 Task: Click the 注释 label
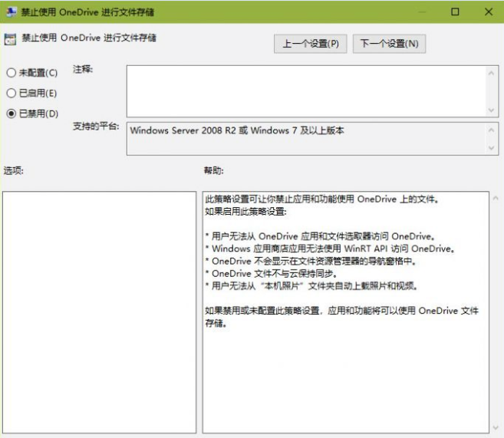83,69
